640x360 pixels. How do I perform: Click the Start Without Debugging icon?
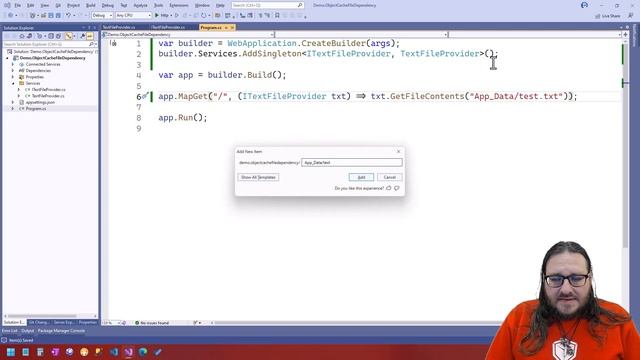177,15
